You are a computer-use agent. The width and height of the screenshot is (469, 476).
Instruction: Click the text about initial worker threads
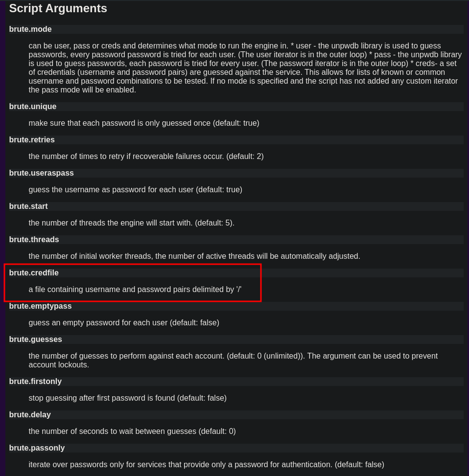click(x=194, y=256)
